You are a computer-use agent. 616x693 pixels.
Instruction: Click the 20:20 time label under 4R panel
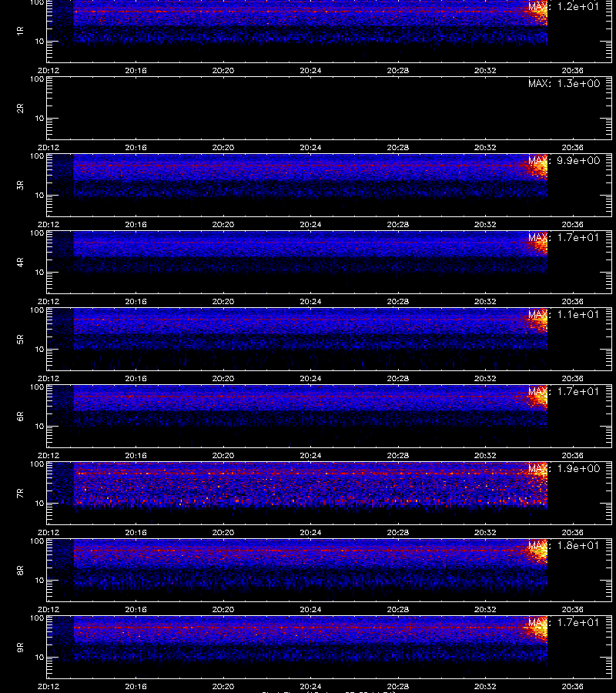(x=223, y=301)
